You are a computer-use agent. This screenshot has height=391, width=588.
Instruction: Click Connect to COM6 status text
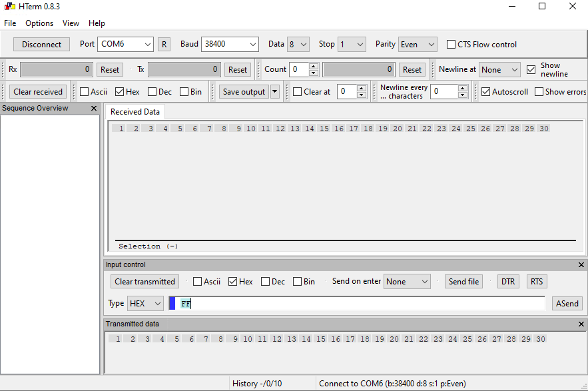(x=392, y=384)
